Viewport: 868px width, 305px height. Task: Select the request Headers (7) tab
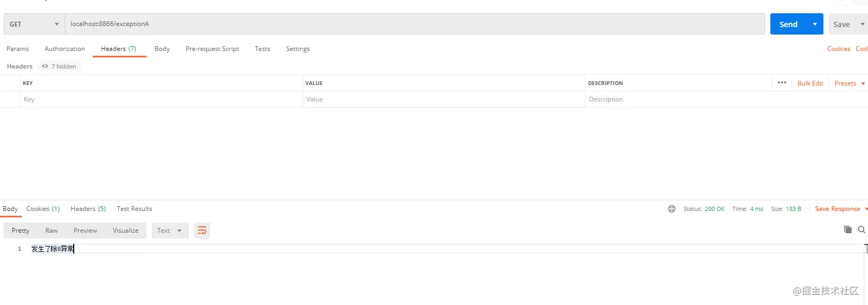119,49
